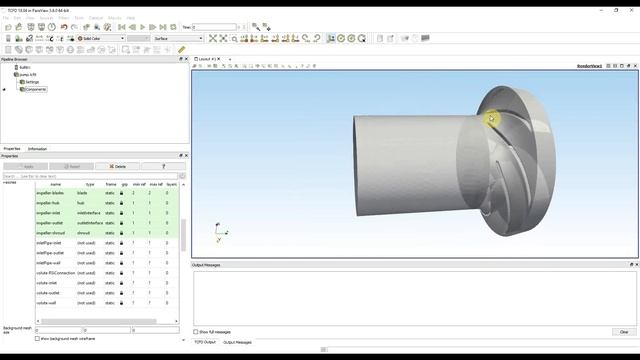Click the question mark help button

[x=163, y=167]
